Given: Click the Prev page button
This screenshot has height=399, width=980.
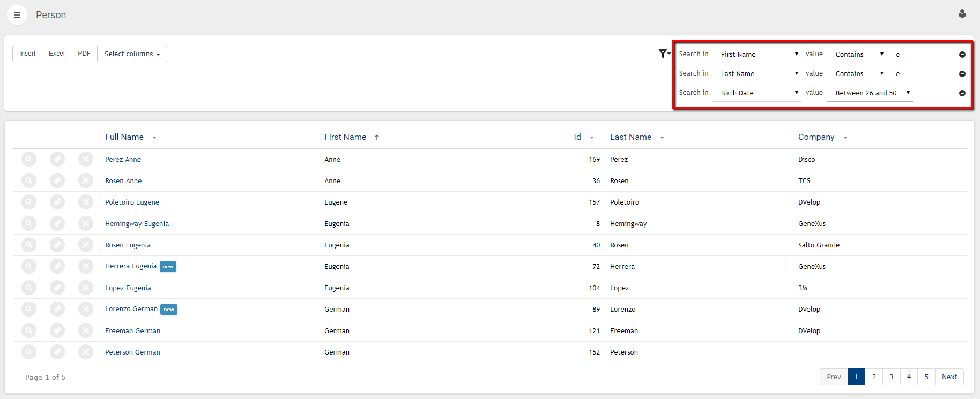Looking at the screenshot, I should coord(834,377).
